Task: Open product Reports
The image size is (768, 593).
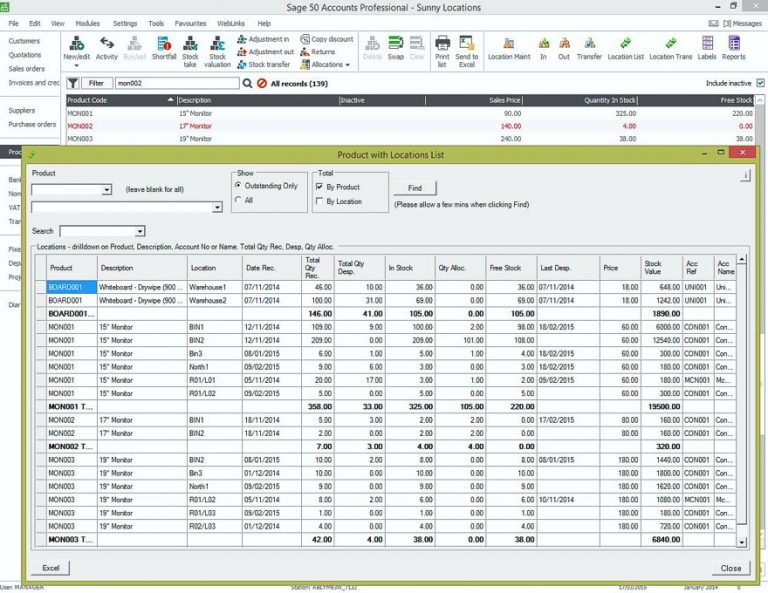Action: [733, 48]
